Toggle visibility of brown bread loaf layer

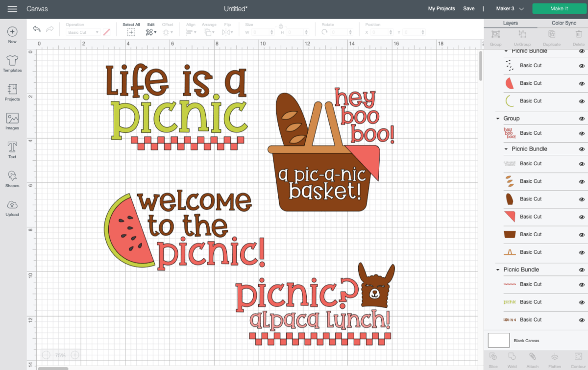pyautogui.click(x=582, y=199)
